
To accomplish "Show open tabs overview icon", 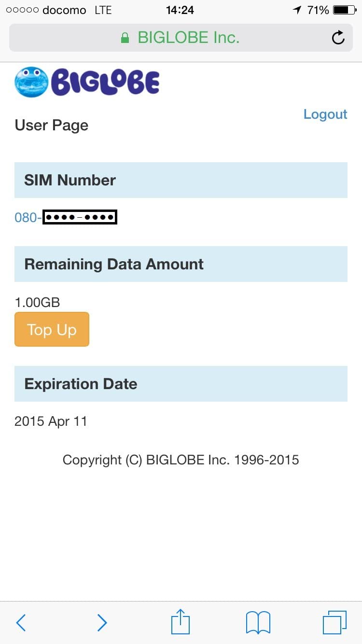I will point(334,622).
